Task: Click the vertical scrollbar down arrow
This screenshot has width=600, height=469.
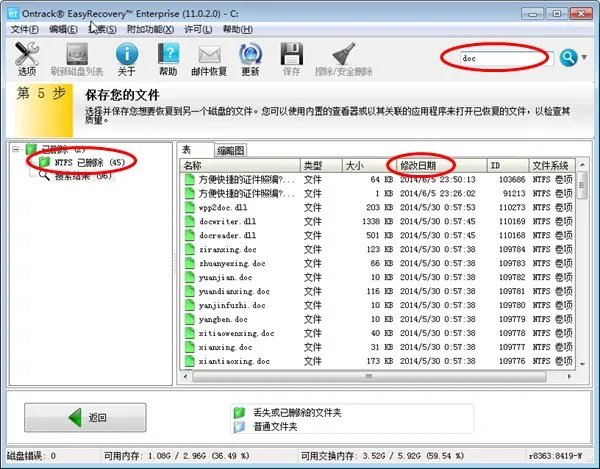Action: pyautogui.click(x=582, y=364)
